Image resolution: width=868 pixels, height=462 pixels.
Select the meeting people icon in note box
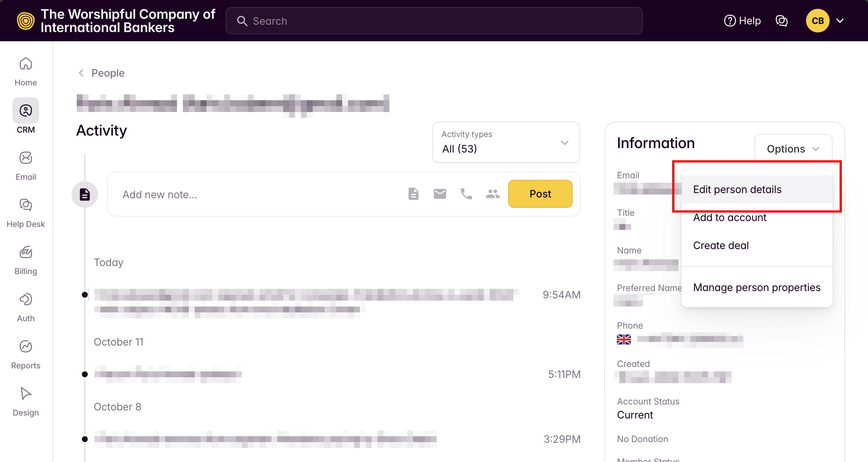493,194
